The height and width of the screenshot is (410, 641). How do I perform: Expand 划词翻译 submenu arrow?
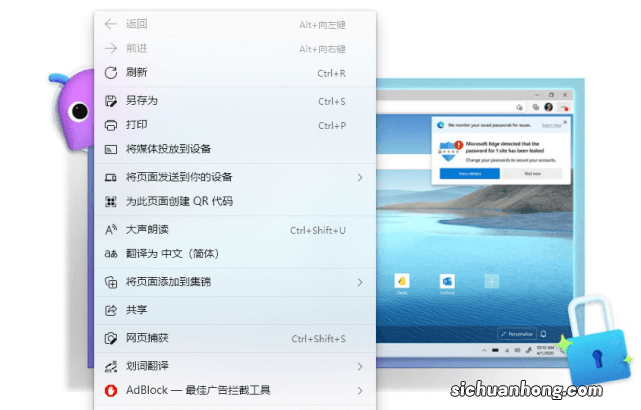360,366
